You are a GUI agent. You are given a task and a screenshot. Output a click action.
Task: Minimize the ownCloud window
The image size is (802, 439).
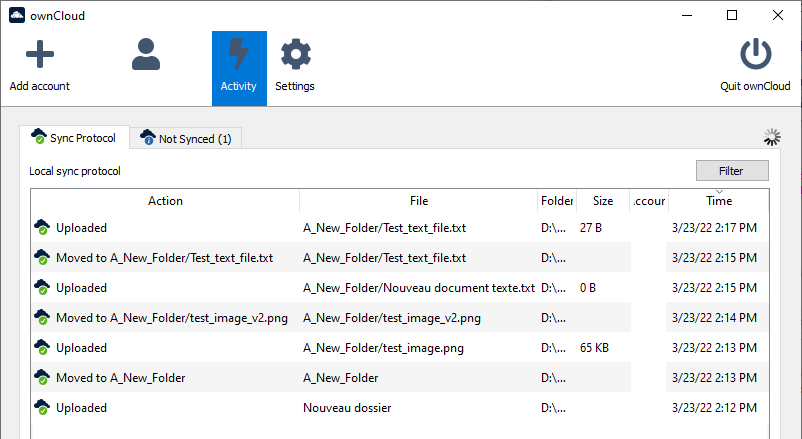[x=687, y=15]
